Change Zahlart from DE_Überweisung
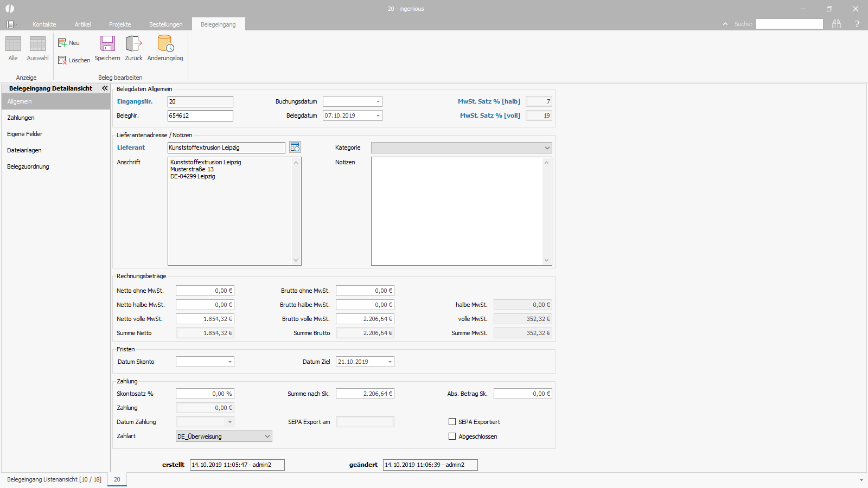The height and width of the screenshot is (488, 868). tap(267, 436)
